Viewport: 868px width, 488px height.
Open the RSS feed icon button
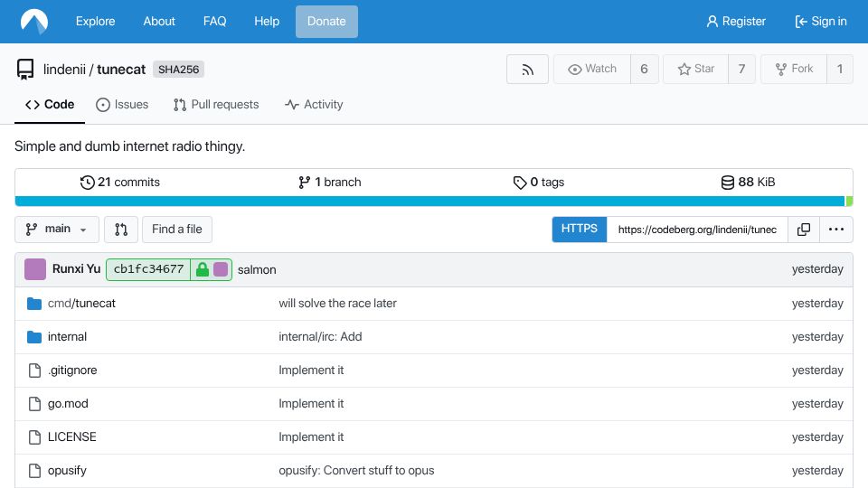pos(527,70)
